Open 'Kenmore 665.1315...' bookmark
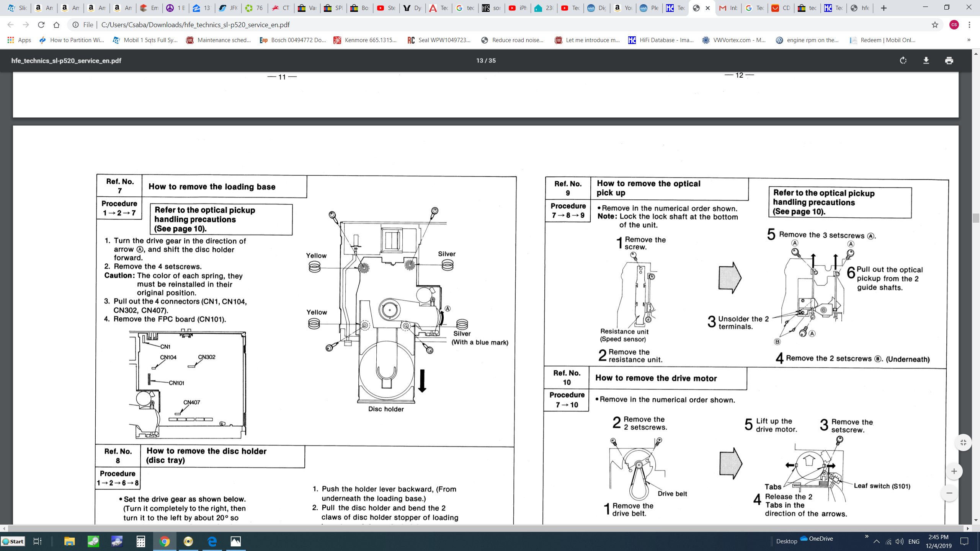 (366, 40)
